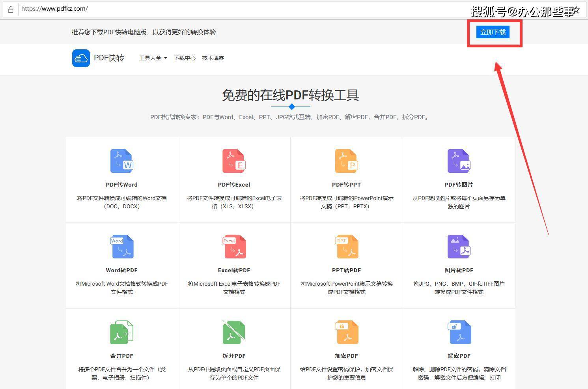This screenshot has height=389, width=588.
Task: Click the padlock icon in address bar
Action: click(x=10, y=9)
